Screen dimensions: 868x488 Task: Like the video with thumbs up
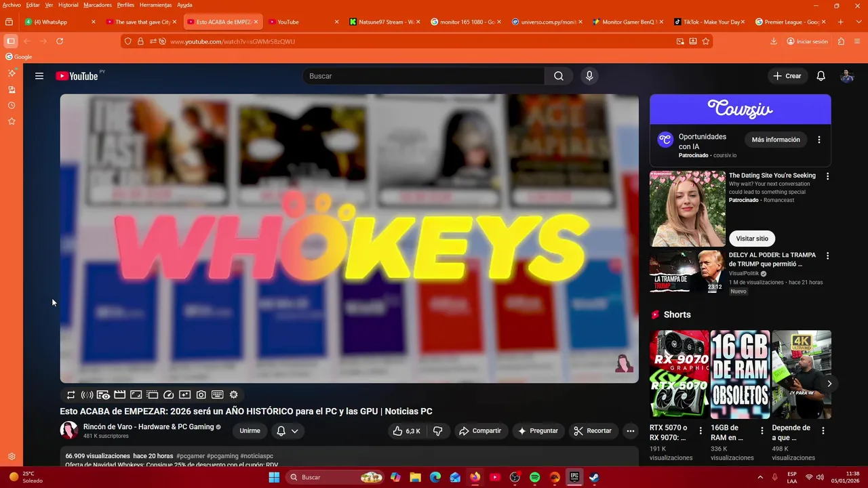tap(406, 431)
